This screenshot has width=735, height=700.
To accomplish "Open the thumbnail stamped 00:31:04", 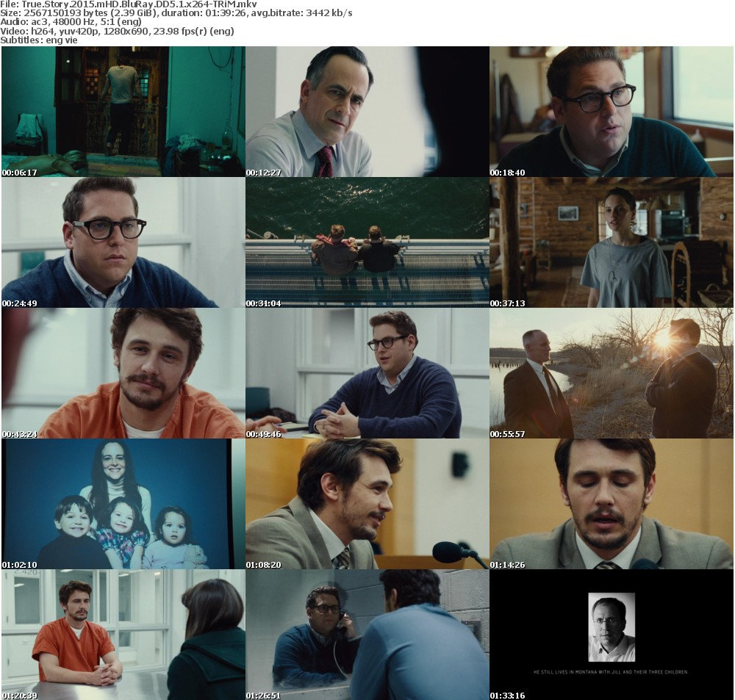I will tap(367, 242).
